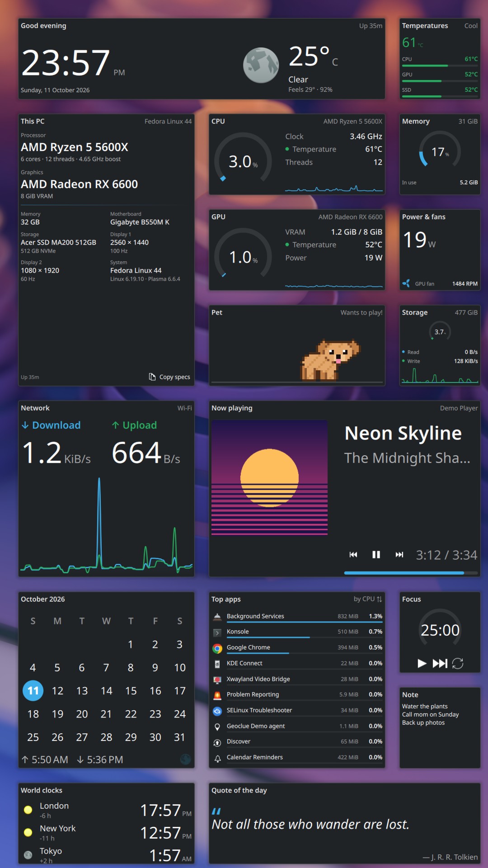488x868 pixels.
Task: Click the CPU temperature bar in Temperatures
Action: click(440, 66)
